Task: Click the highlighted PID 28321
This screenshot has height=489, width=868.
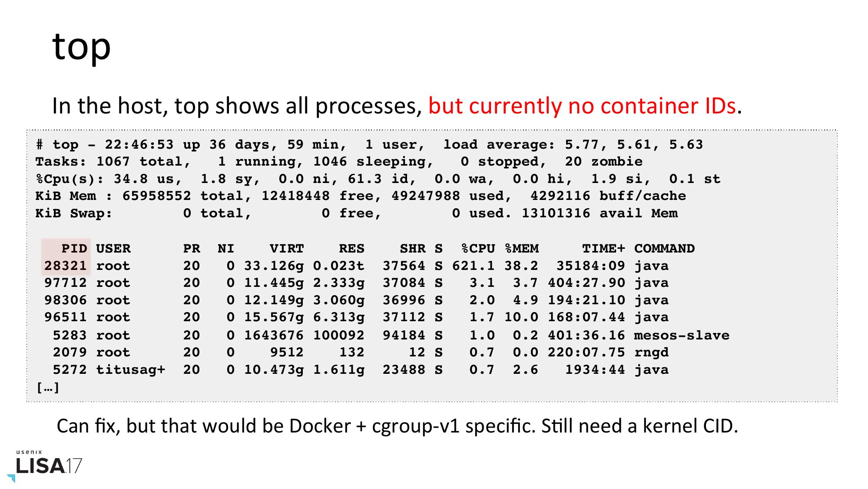Action: pos(65,266)
